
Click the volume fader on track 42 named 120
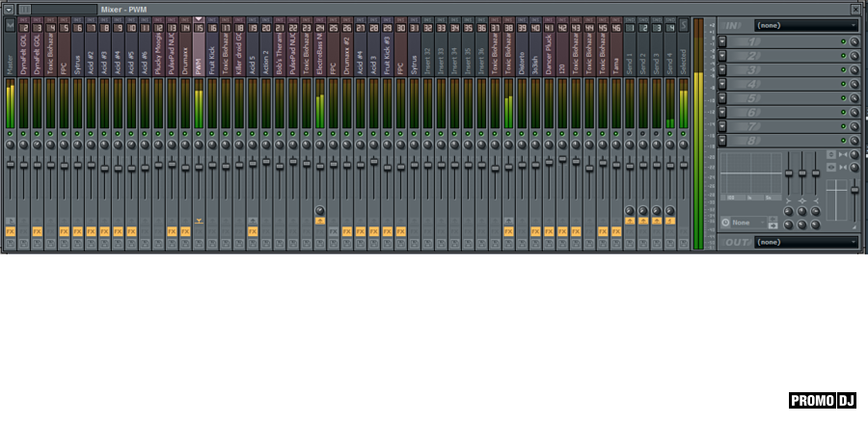pyautogui.click(x=562, y=159)
